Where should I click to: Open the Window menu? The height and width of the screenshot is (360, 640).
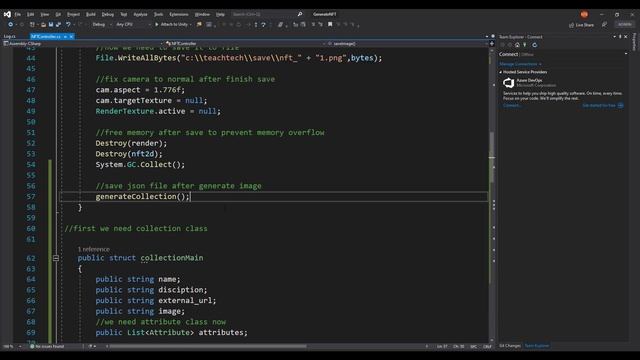tap(202, 14)
